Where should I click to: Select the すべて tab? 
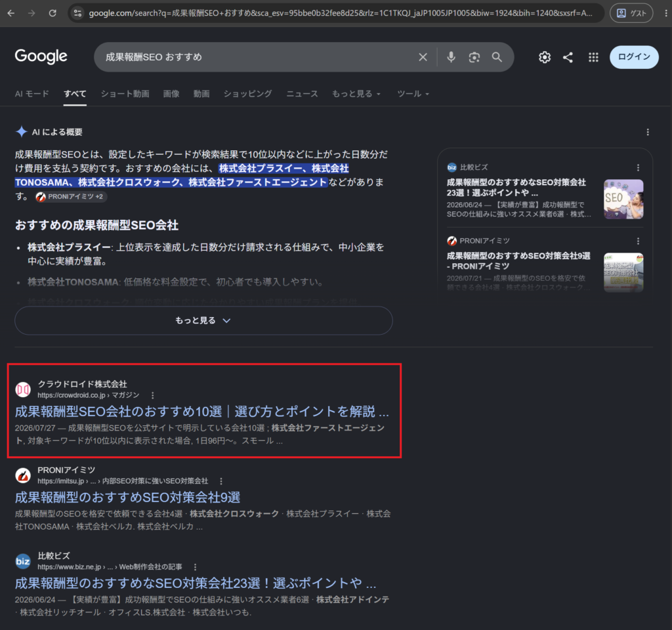click(75, 93)
